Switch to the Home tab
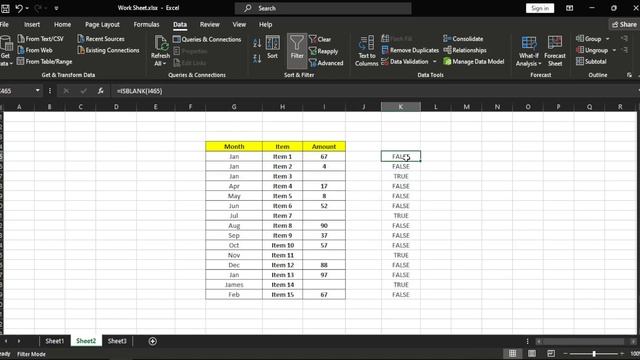The height and width of the screenshot is (360, 640). (x=62, y=24)
